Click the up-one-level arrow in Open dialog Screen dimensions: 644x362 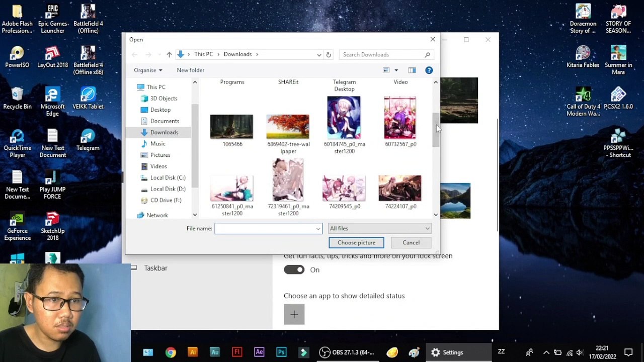click(169, 54)
